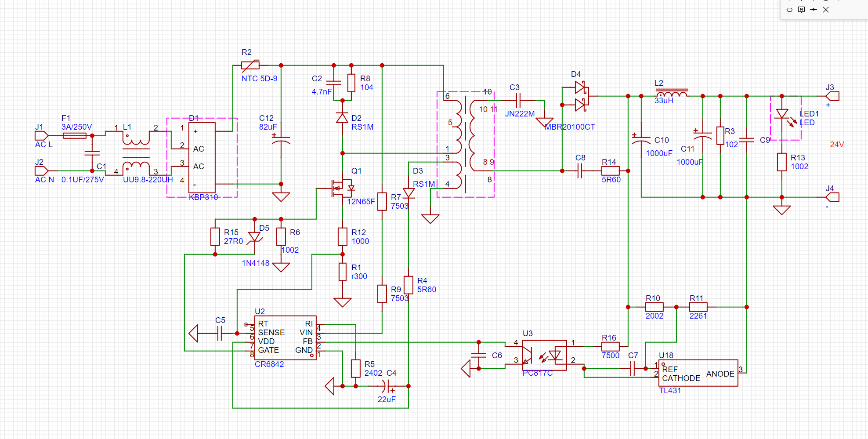Select the R13 resistor symbol
This screenshot has width=868, height=439.
782,162
